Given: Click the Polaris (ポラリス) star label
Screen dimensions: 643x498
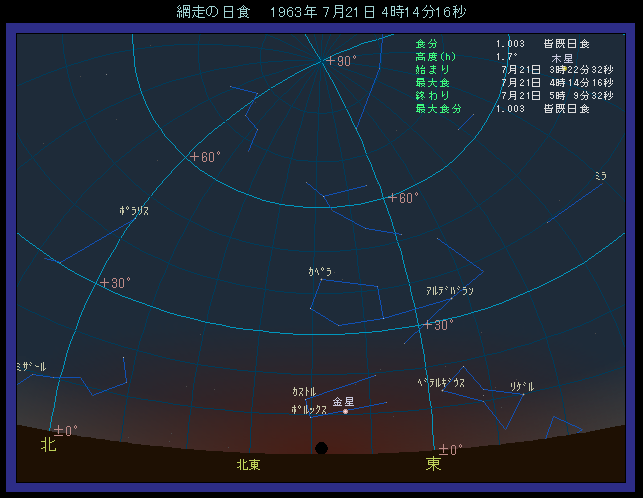Looking at the screenshot, I should pyautogui.click(x=133, y=212).
